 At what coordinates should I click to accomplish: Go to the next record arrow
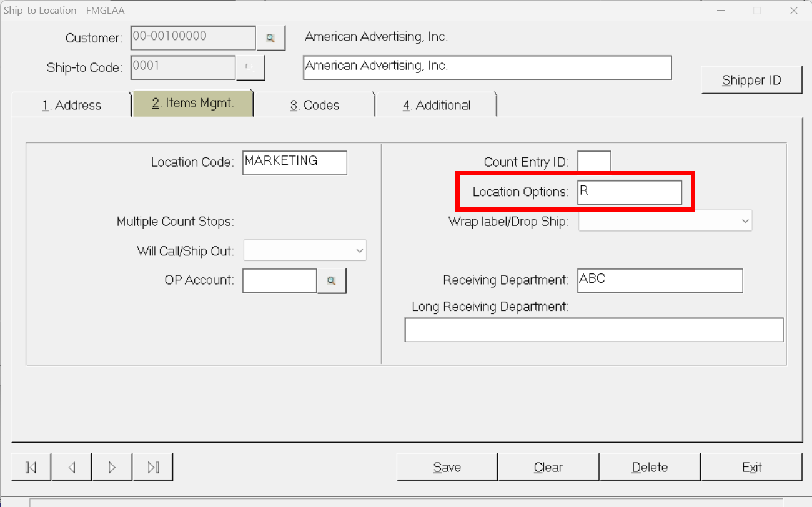click(x=112, y=467)
